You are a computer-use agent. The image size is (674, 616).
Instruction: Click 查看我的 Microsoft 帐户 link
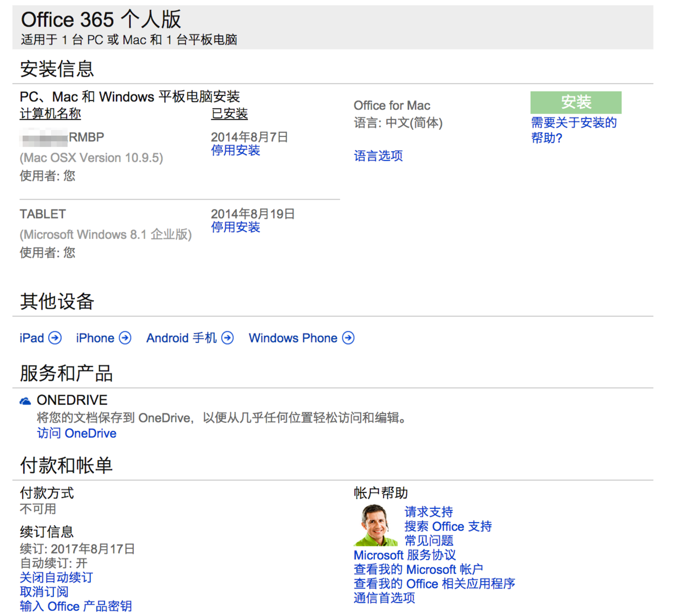[x=418, y=569]
